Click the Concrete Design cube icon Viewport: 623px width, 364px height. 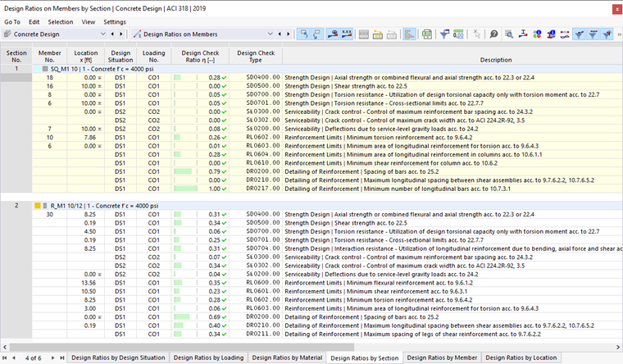[7, 34]
